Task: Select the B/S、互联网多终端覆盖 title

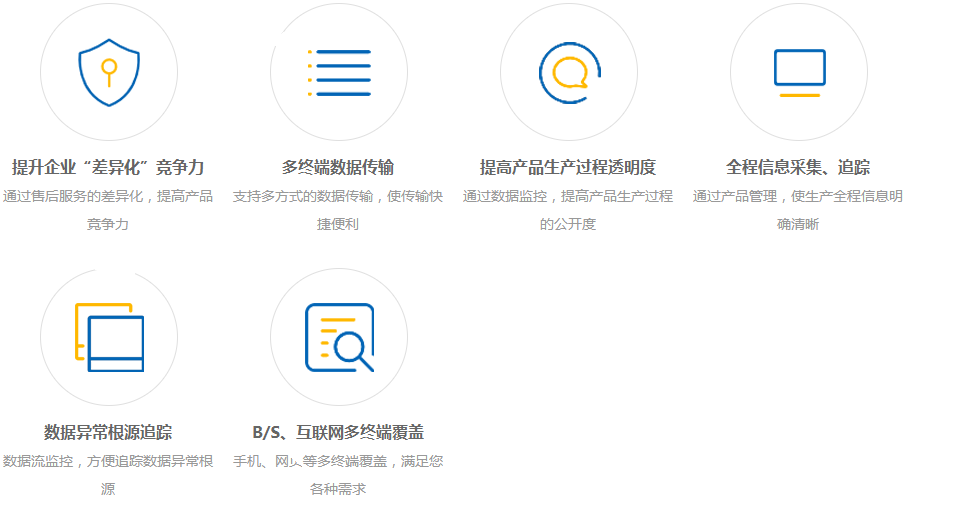Action: pos(338,432)
